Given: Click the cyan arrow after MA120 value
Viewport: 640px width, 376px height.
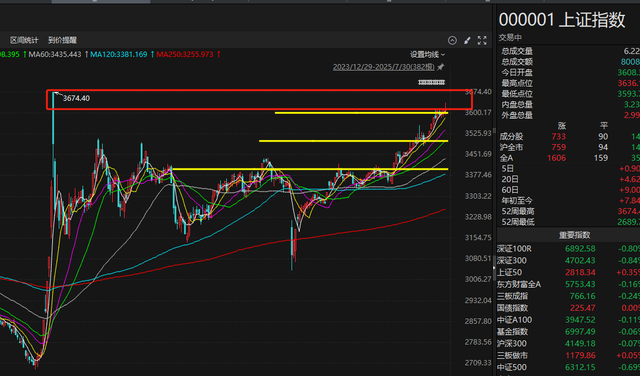Looking at the screenshot, I should pos(152,54).
